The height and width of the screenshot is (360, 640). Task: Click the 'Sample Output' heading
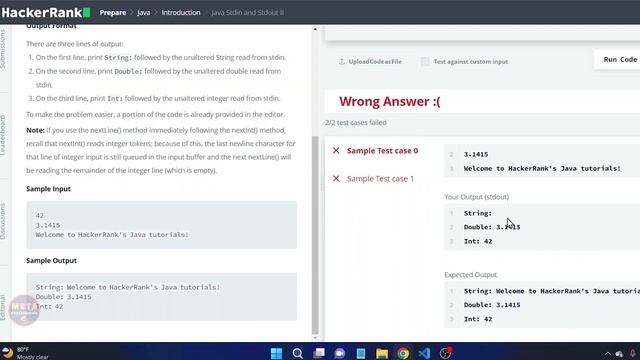(51, 260)
